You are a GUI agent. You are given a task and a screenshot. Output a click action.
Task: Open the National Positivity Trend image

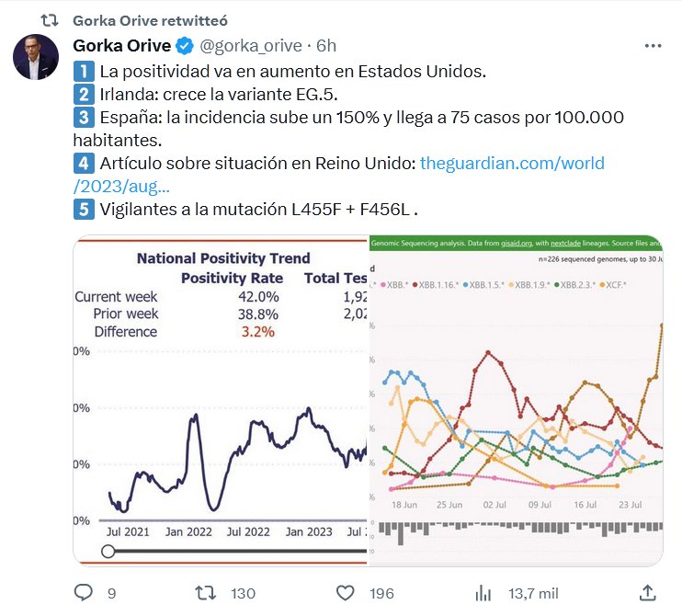pos(221,400)
